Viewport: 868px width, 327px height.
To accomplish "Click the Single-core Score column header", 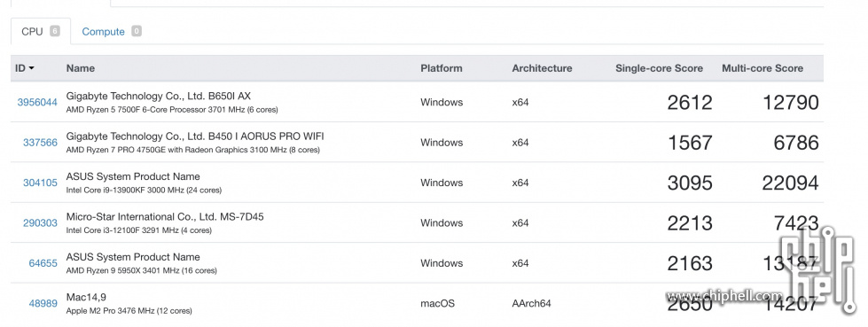I will (660, 68).
